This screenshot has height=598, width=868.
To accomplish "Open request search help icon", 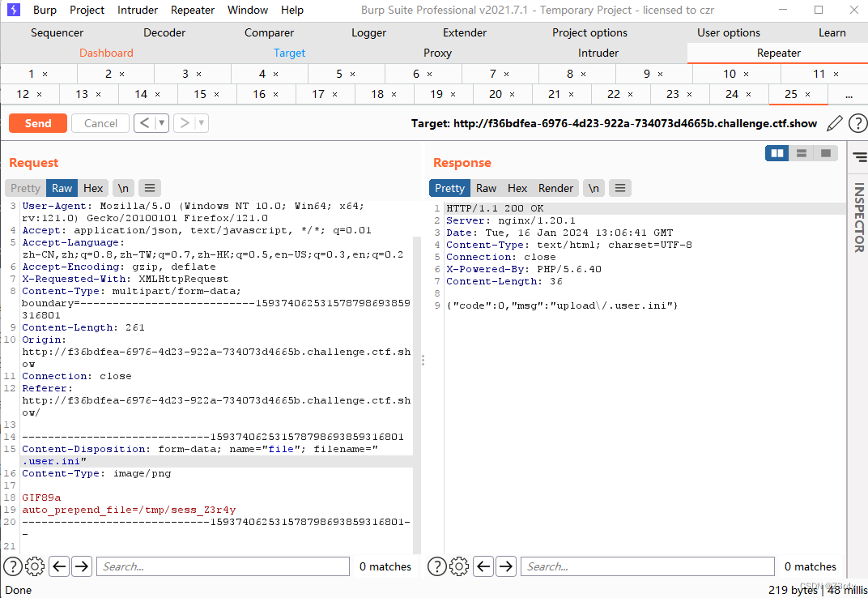I will [x=13, y=566].
